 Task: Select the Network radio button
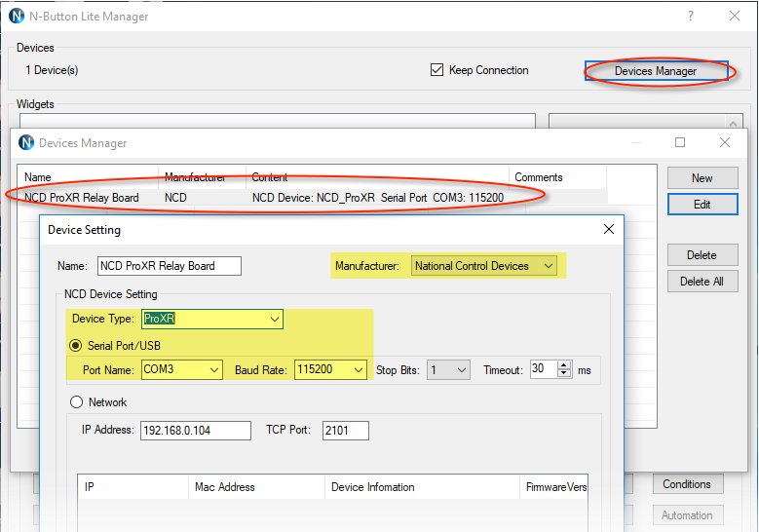pos(76,402)
